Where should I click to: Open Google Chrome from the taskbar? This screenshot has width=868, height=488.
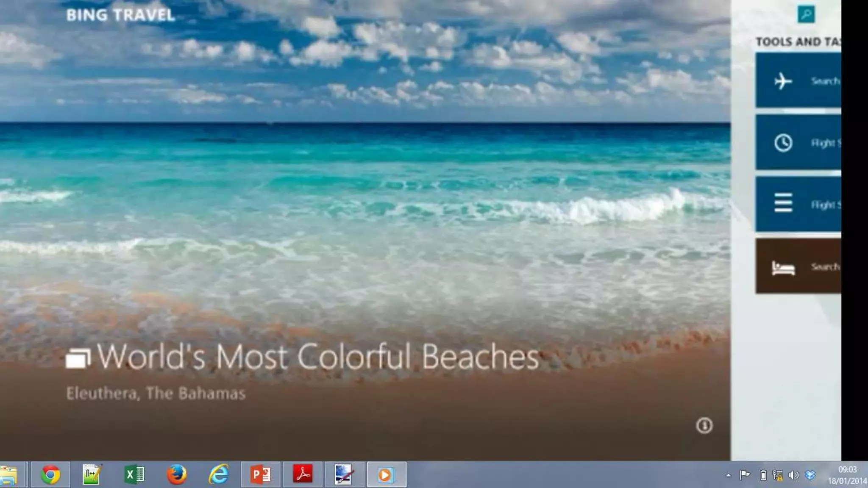click(50, 474)
